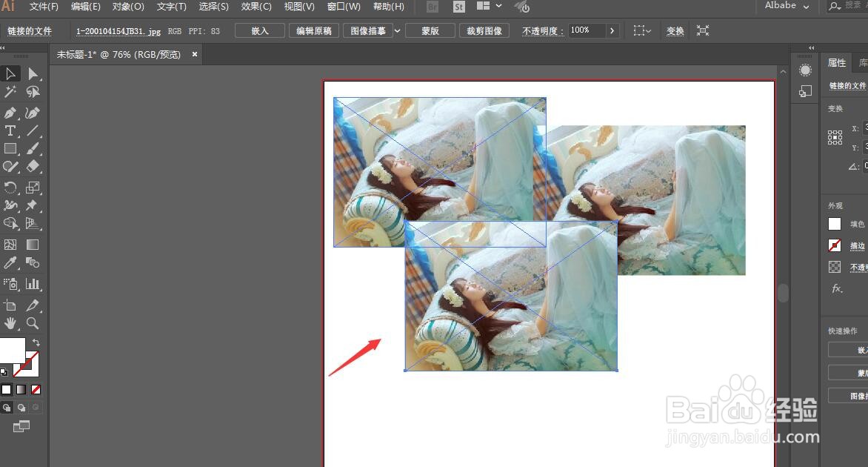Open the 图像描摹 preset dropdown
This screenshot has width=868, height=467.
tap(398, 30)
